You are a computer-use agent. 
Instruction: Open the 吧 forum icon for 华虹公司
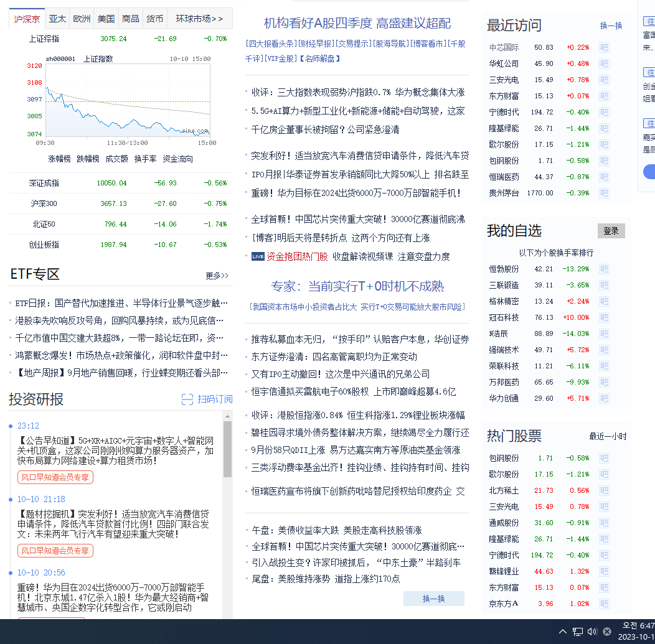[603, 64]
